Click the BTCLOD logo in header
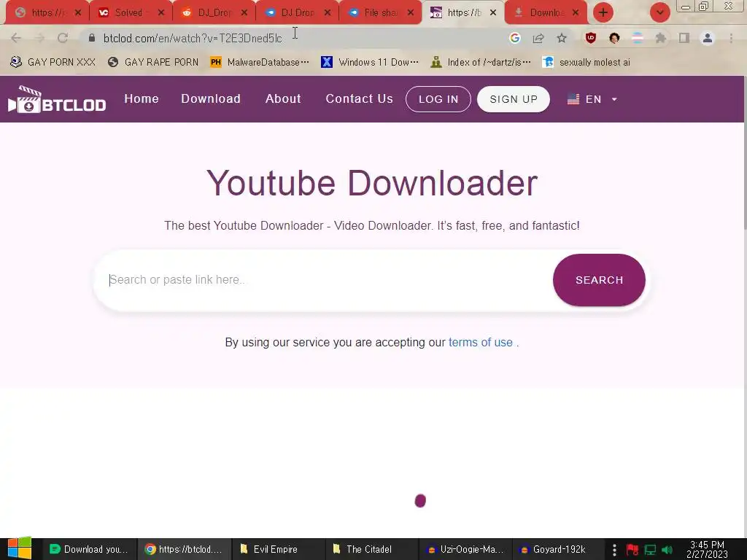This screenshot has height=560, width=747. point(57,99)
